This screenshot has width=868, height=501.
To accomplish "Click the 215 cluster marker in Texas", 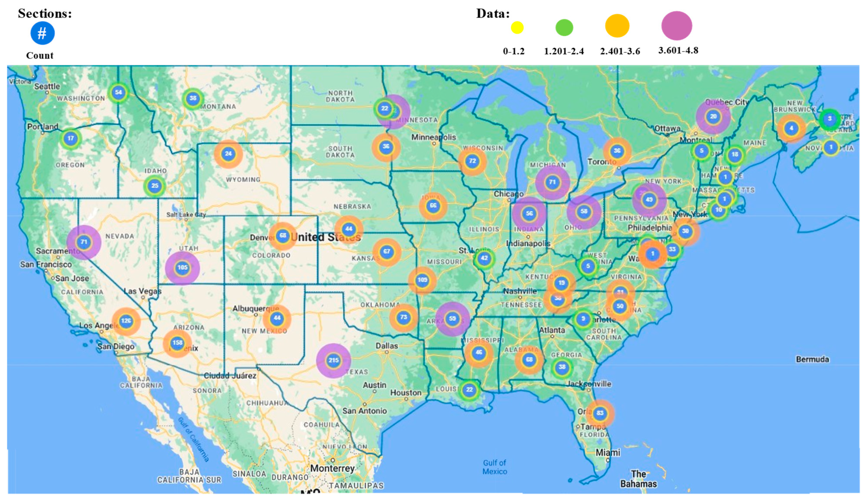I will [333, 360].
